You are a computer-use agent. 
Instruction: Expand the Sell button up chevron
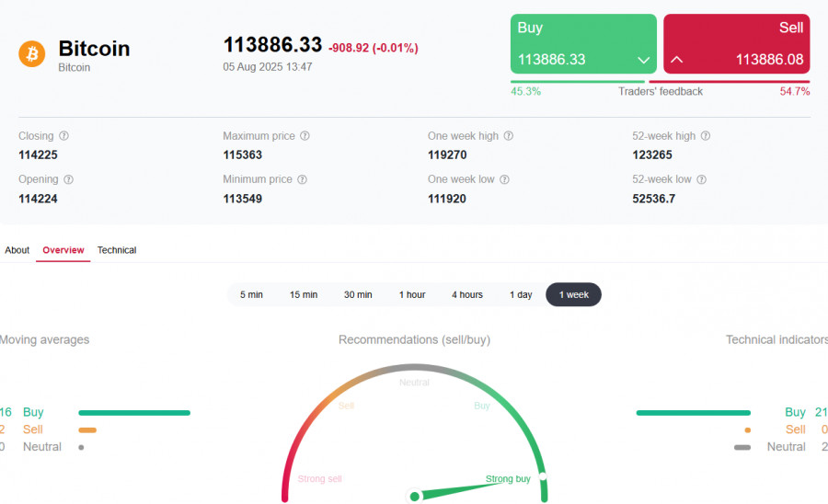676,60
